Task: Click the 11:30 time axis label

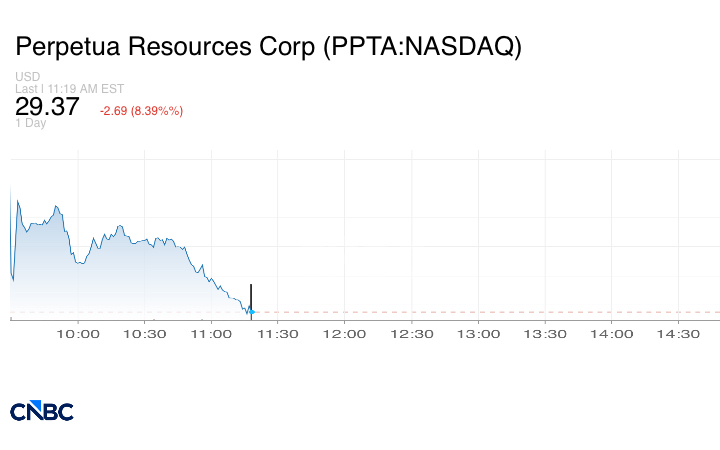Action: tap(278, 335)
